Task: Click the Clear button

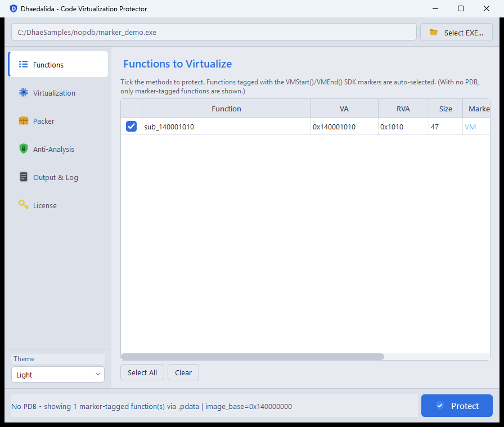Action: (183, 372)
